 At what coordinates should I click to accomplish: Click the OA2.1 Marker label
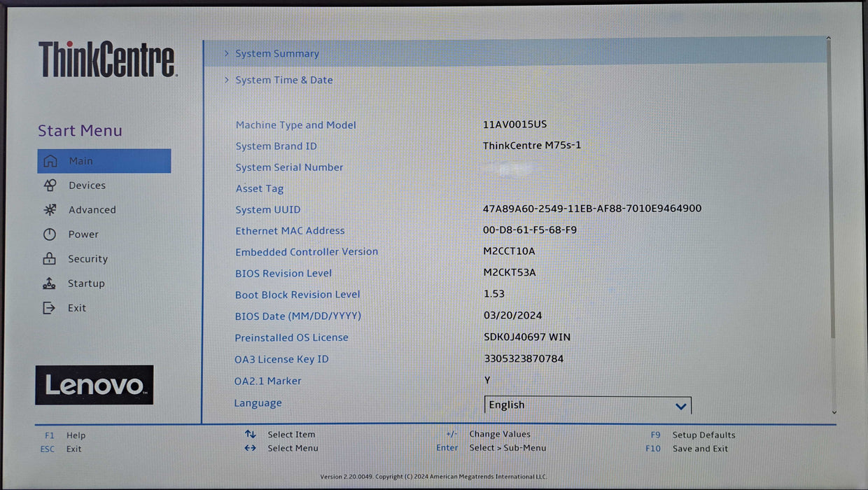[x=268, y=381]
